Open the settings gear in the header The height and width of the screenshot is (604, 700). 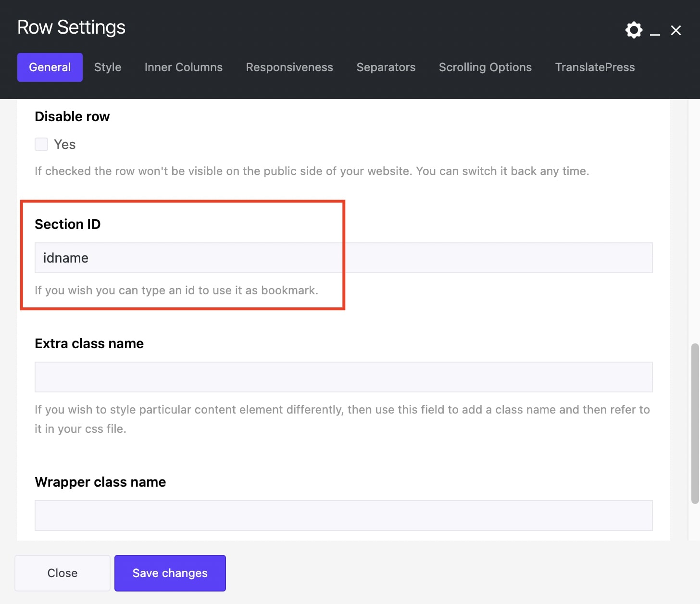[634, 30]
